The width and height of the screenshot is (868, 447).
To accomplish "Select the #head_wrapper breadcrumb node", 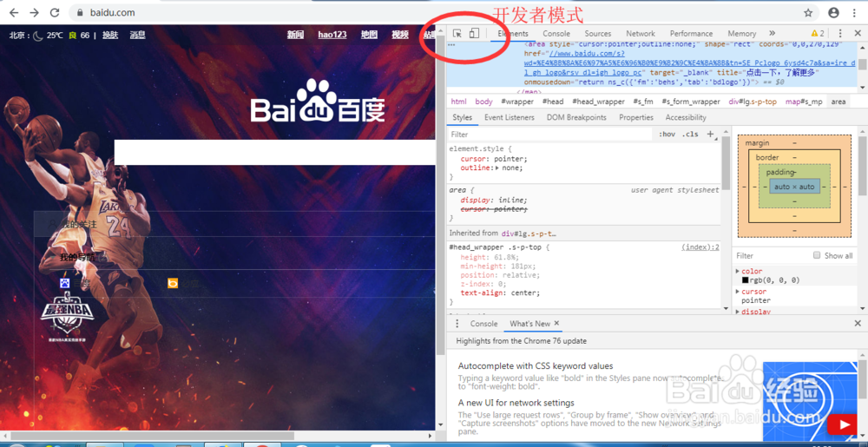I will [x=598, y=102].
